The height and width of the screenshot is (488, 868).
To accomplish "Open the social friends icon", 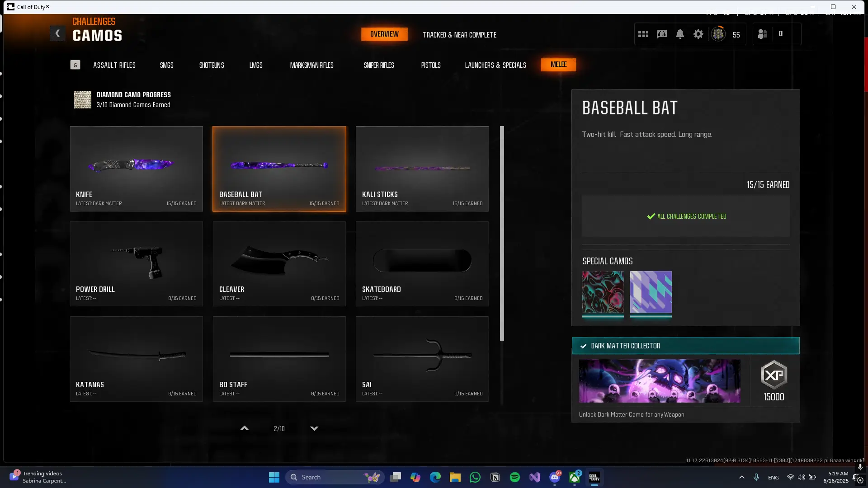I will (x=763, y=34).
